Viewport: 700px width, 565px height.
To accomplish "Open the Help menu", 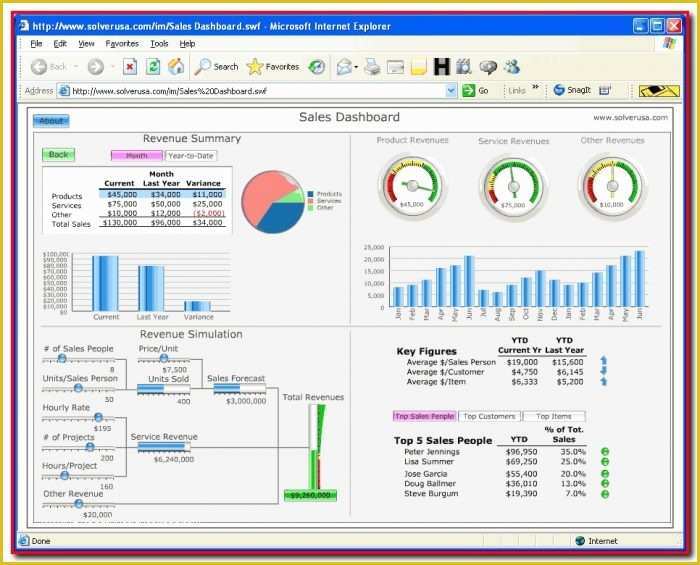I will point(187,44).
